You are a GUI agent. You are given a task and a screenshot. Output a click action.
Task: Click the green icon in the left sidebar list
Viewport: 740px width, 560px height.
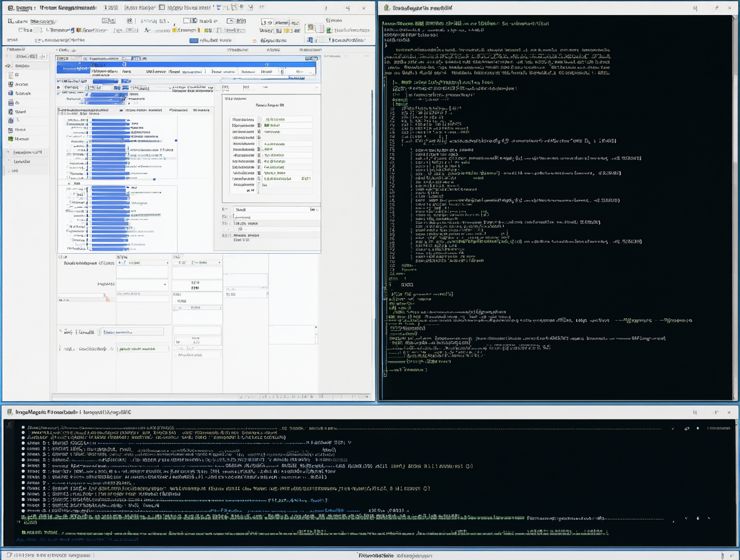click(11, 139)
